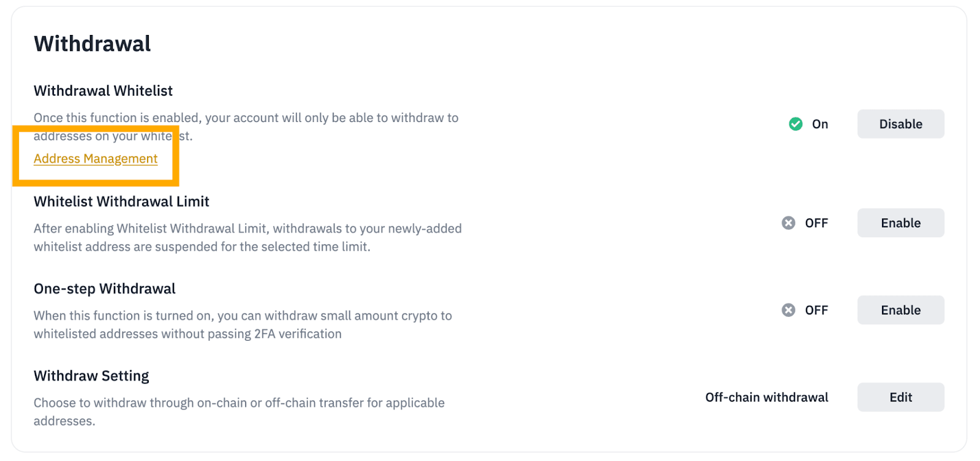Click the on-chain or off-chain transfer description
Screen dimensions: 980x461
pyautogui.click(x=239, y=403)
